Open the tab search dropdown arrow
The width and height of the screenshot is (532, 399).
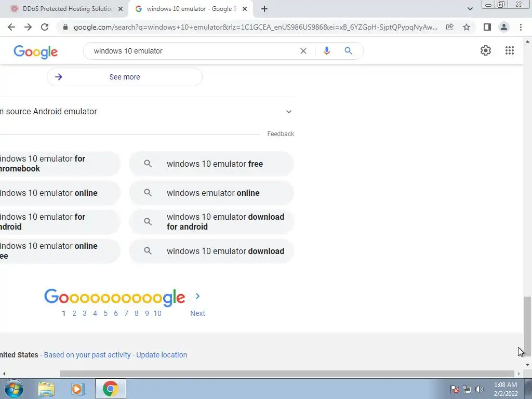pyautogui.click(x=470, y=9)
